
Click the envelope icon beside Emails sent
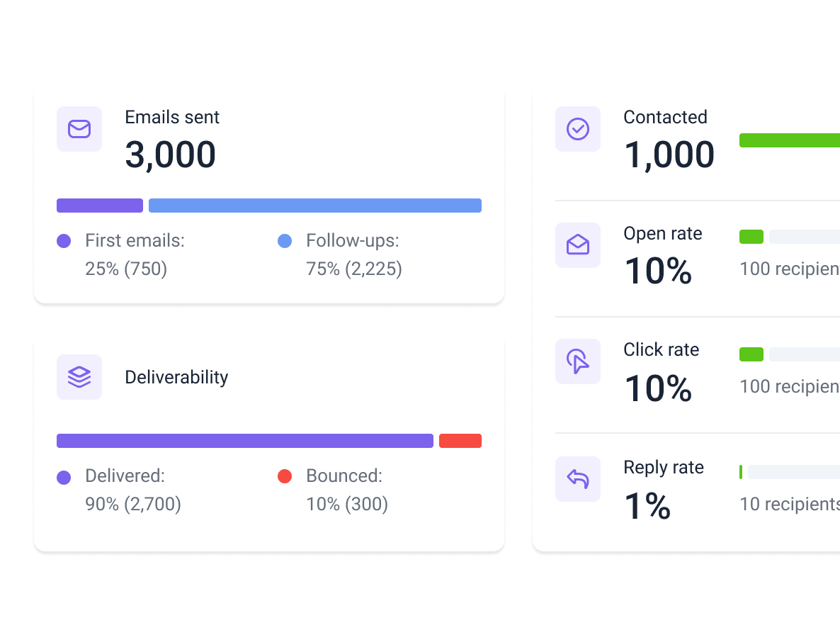click(79, 129)
